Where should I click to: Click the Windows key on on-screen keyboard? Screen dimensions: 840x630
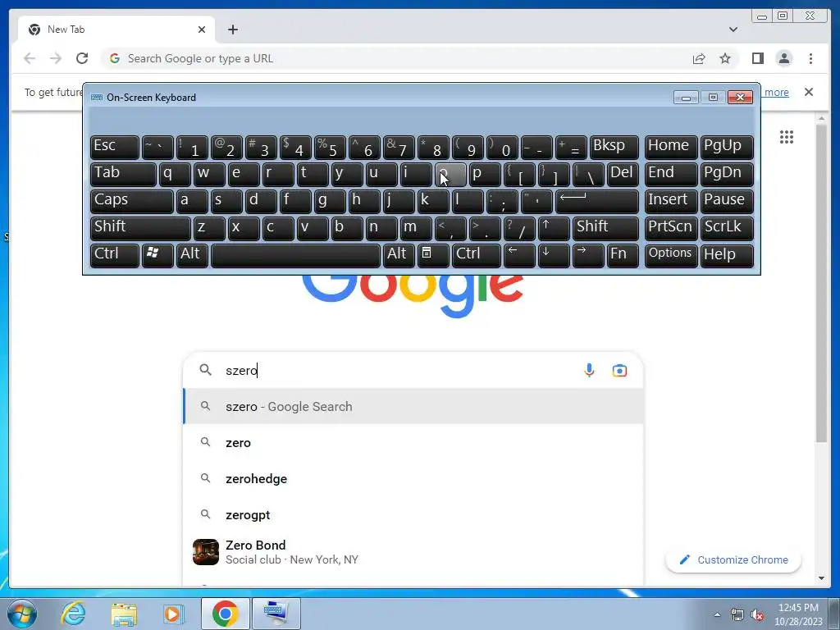click(x=157, y=254)
